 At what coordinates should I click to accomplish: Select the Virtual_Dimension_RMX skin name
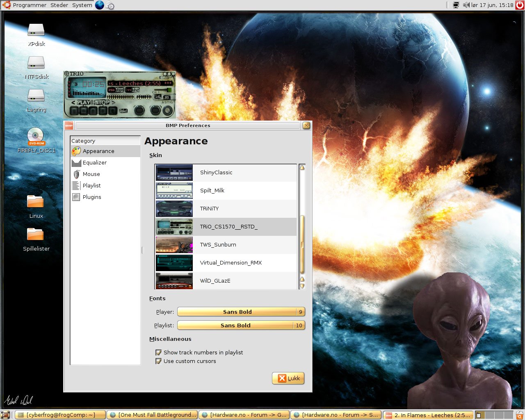[231, 262]
